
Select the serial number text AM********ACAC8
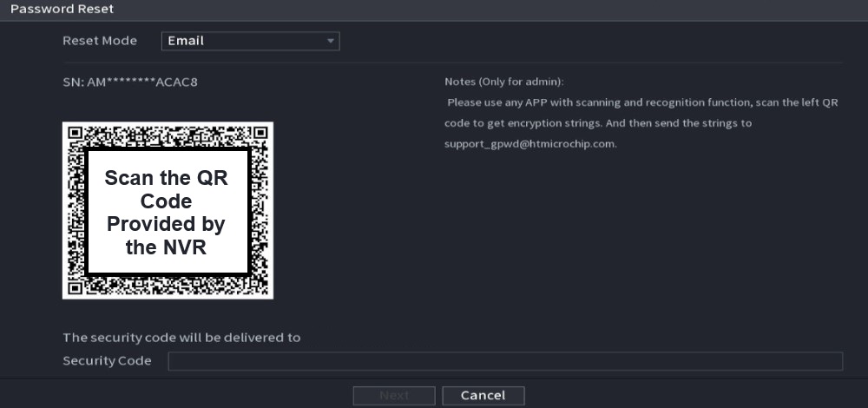[141, 82]
